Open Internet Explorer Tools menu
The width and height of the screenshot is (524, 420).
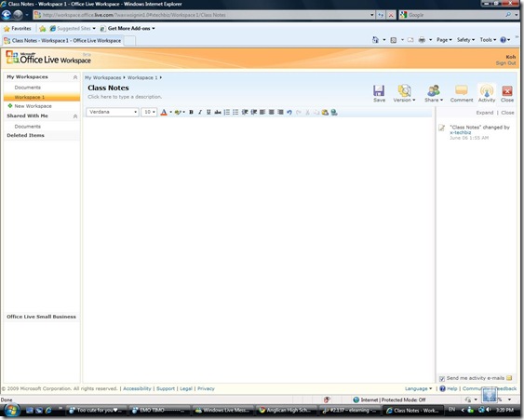(488, 40)
